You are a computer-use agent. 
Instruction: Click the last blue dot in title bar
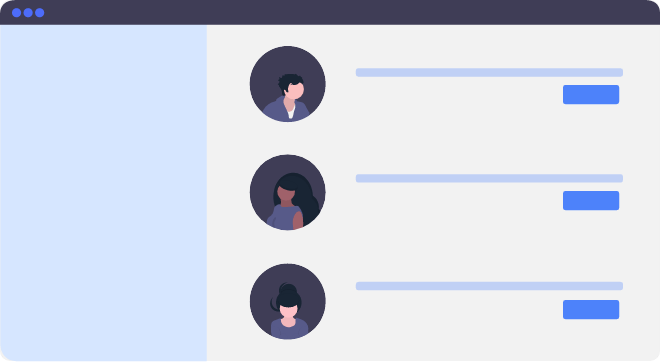click(x=40, y=13)
